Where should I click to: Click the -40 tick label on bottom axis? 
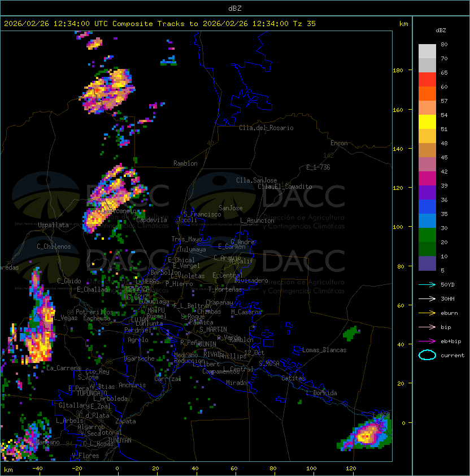37,469
